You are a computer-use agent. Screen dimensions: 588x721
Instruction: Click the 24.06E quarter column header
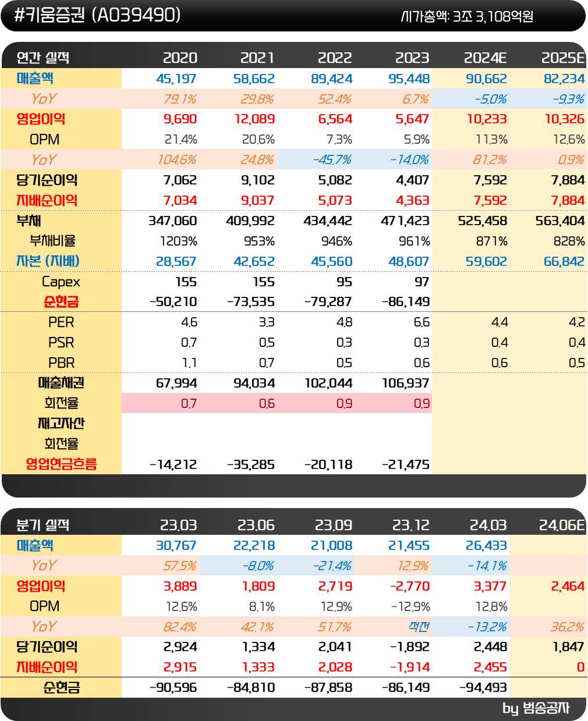coord(561,525)
